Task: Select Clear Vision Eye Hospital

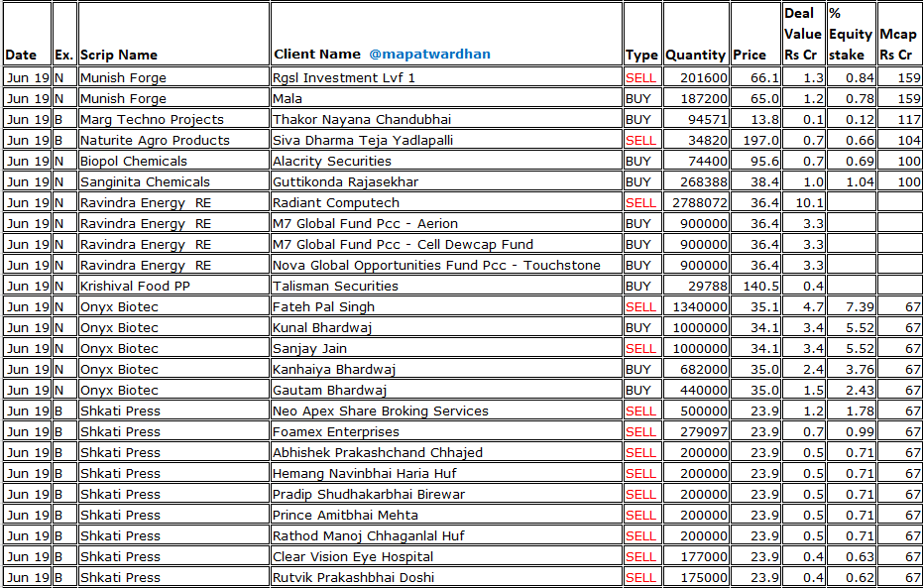Action: pyautogui.click(x=352, y=557)
